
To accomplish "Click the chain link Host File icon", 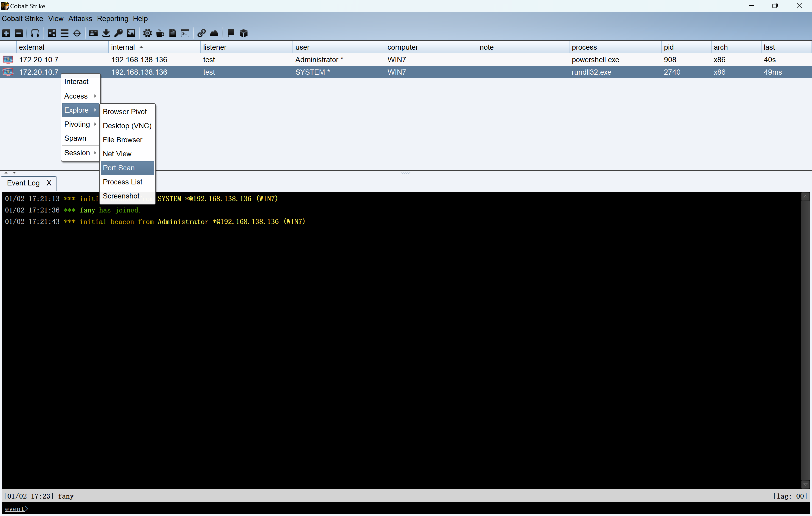I will coord(201,33).
